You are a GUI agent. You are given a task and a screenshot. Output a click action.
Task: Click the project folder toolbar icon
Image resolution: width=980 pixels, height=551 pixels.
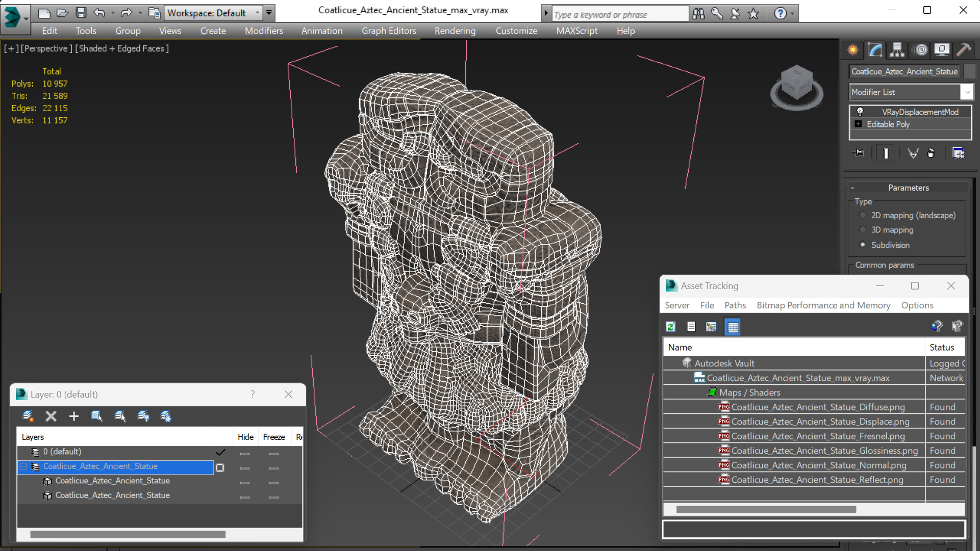154,13
